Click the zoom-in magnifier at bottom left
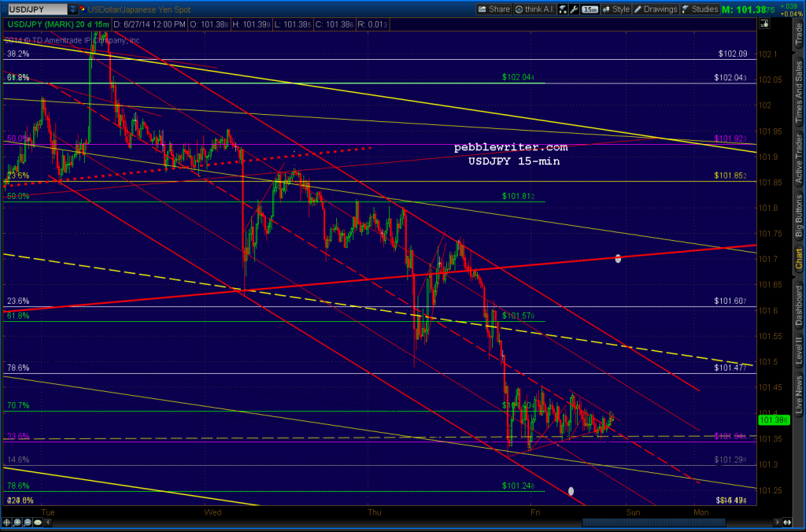 [17, 522]
